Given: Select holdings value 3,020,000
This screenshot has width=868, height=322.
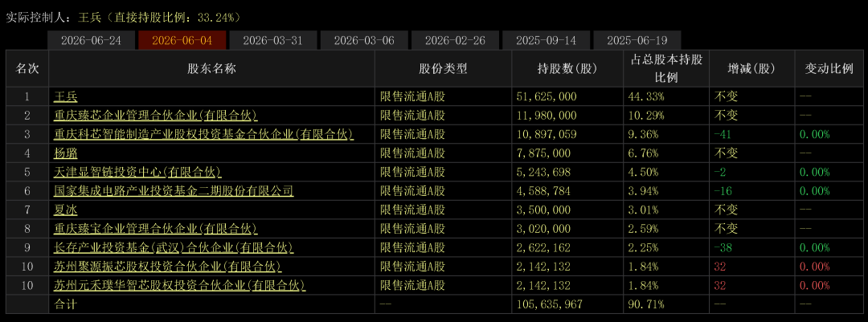Looking at the screenshot, I should point(543,229).
